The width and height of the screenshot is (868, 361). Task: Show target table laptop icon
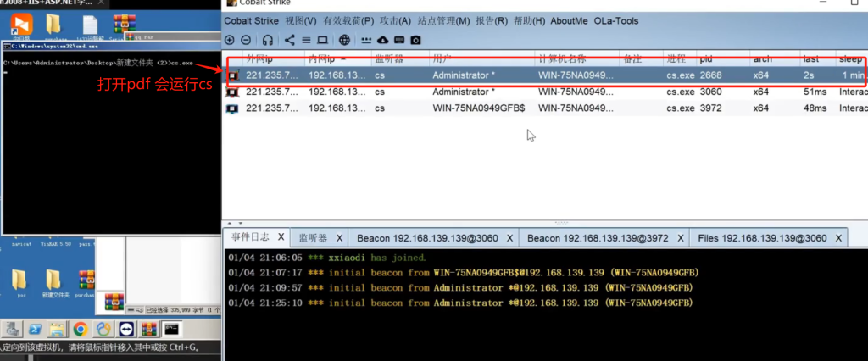[x=322, y=40]
